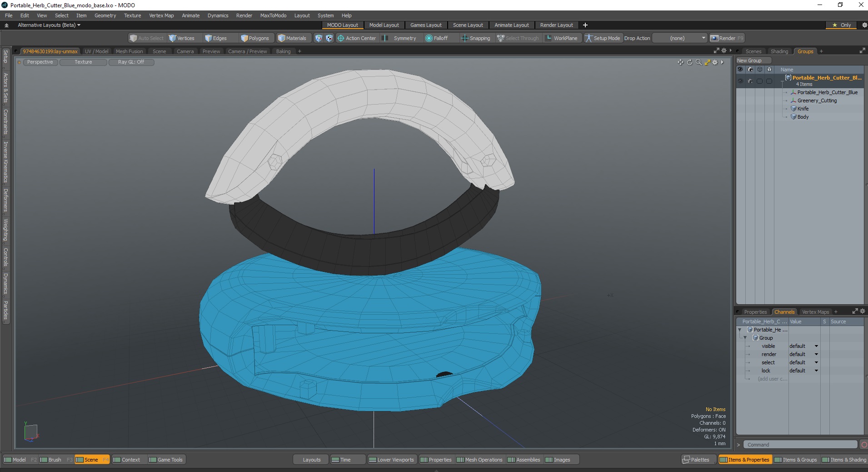
Task: Select Vertices selection mode
Action: [x=181, y=38]
